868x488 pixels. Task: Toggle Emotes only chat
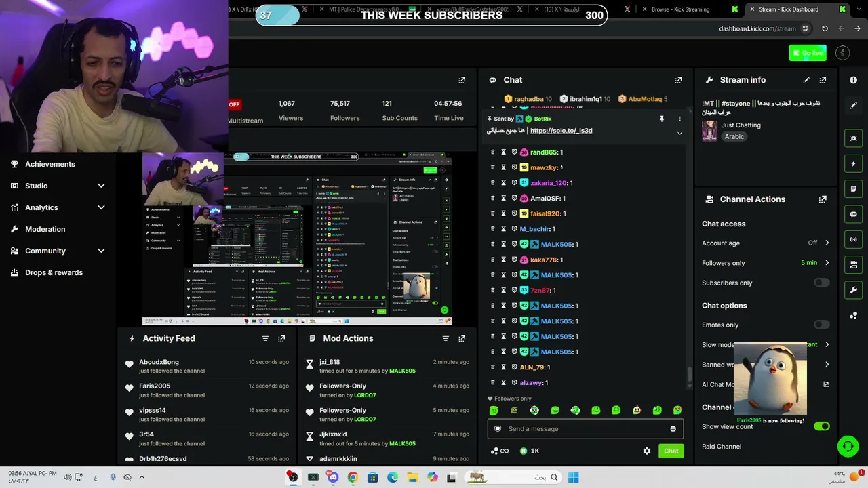pyautogui.click(x=821, y=325)
